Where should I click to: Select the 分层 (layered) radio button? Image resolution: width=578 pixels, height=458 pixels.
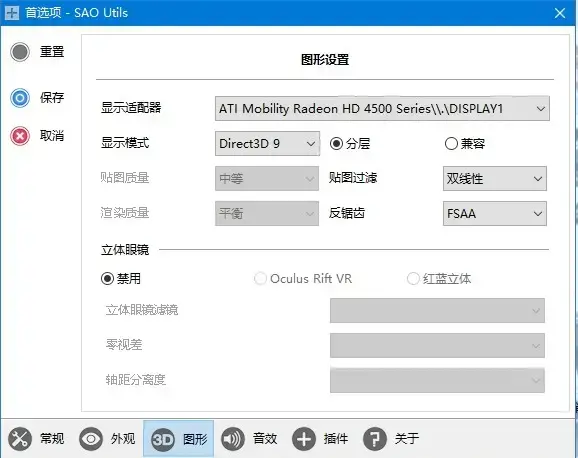(x=336, y=143)
